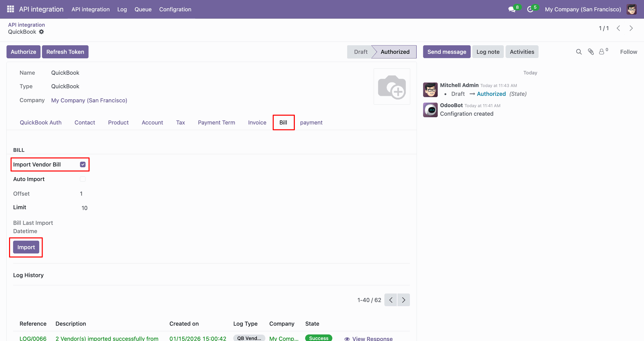The image size is (644, 341).
Task: Click the Authorize button
Action: click(23, 52)
